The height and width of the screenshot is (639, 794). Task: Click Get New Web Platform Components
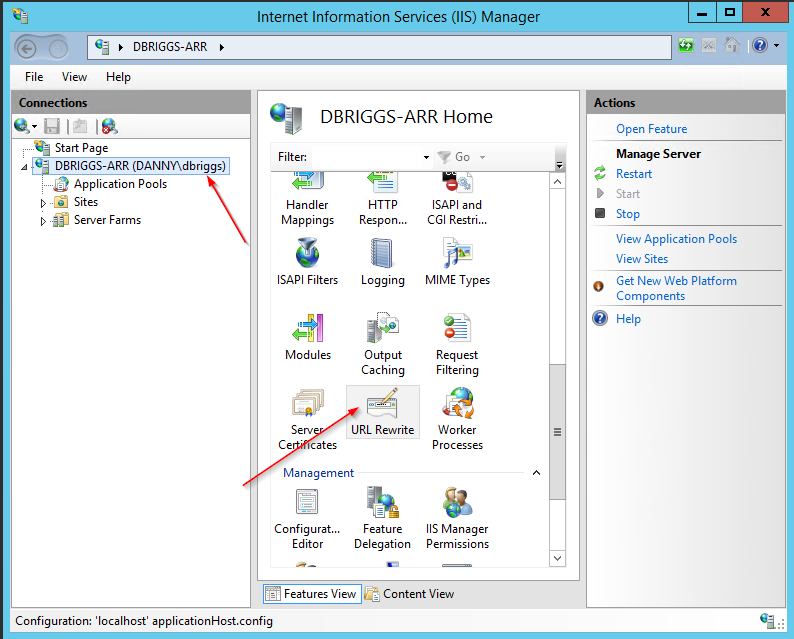[676, 288]
